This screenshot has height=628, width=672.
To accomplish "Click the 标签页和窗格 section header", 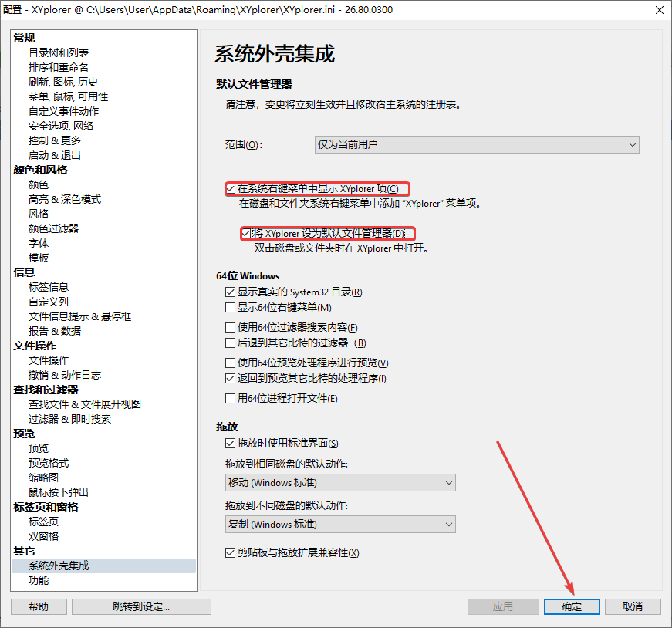I will coord(46,507).
